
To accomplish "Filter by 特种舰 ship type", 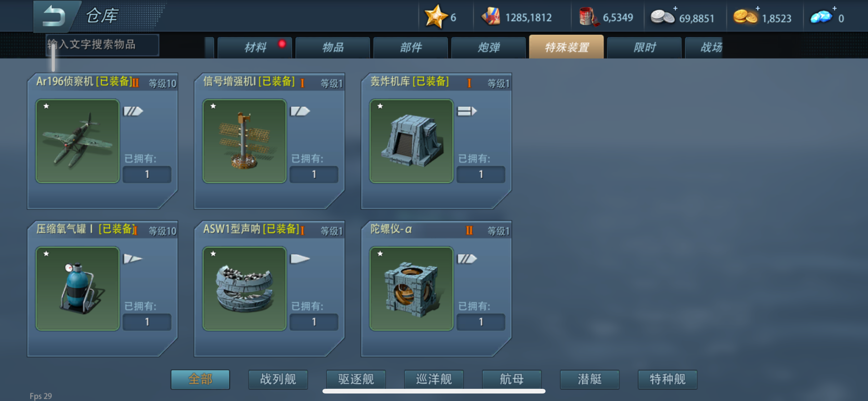I will point(667,379).
